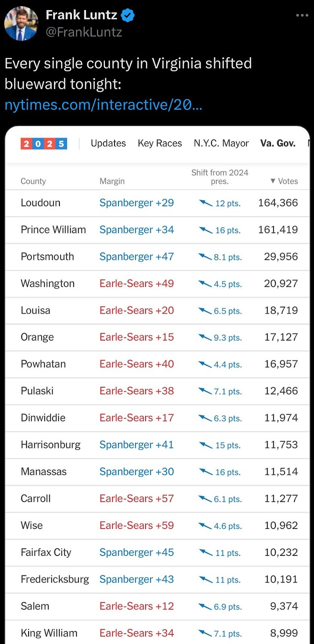Viewport: 314px width, 644px height.
Task: Click the @FrankLuntz handle
Action: tap(84, 32)
